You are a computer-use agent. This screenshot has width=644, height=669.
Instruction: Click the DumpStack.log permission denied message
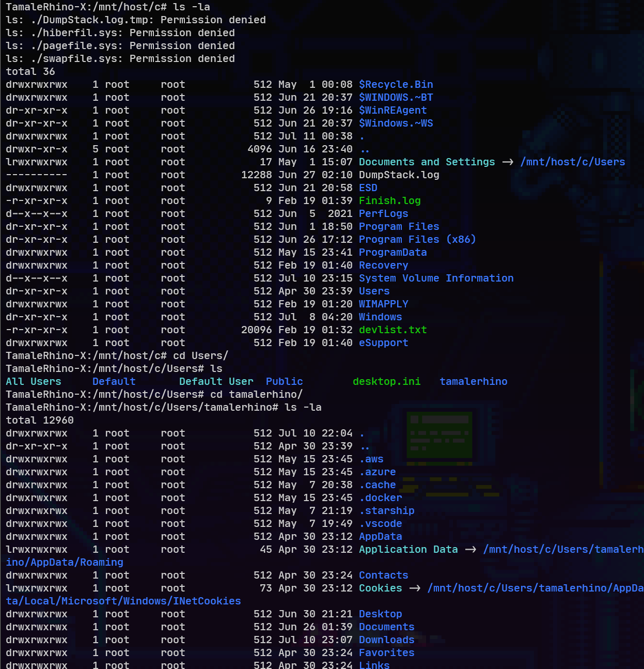click(x=135, y=20)
